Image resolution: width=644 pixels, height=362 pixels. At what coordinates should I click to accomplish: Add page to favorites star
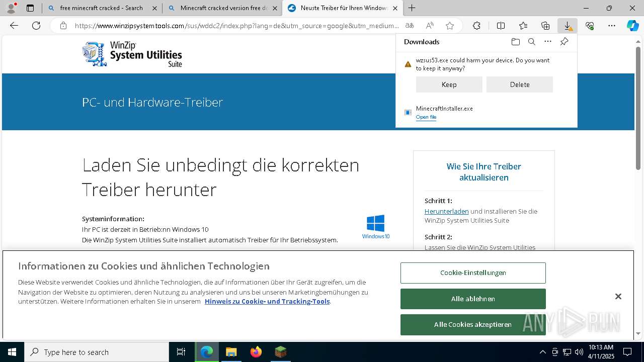point(450,26)
